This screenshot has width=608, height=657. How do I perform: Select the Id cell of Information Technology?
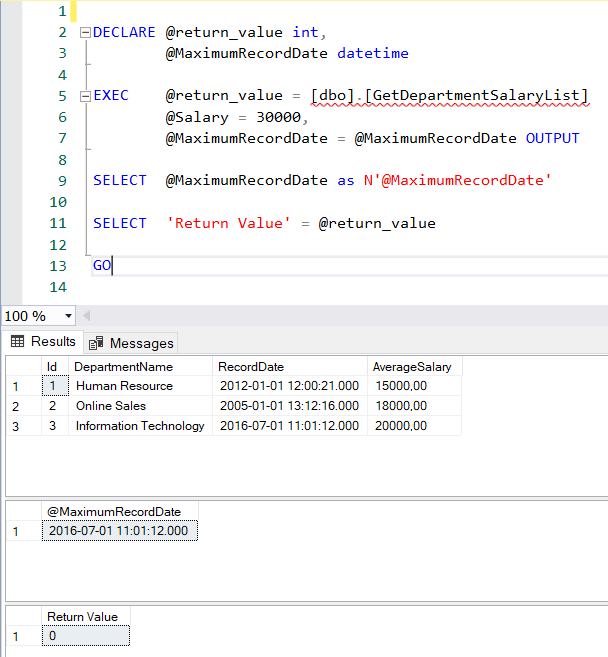[55, 426]
